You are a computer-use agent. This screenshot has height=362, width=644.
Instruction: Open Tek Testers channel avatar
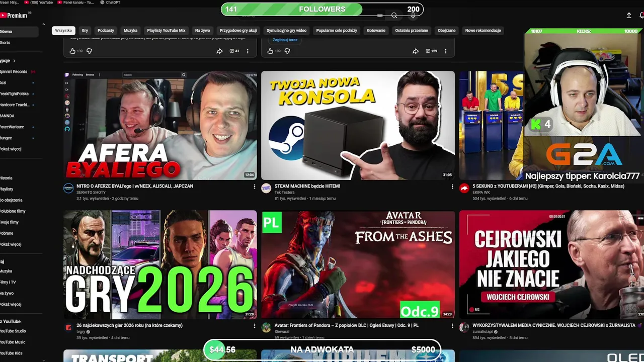pyautogui.click(x=266, y=189)
